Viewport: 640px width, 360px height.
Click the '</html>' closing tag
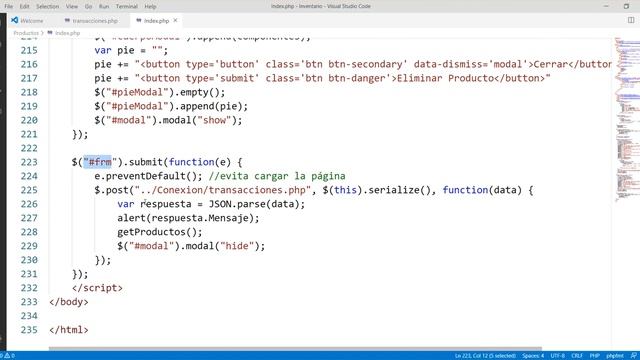click(69, 330)
